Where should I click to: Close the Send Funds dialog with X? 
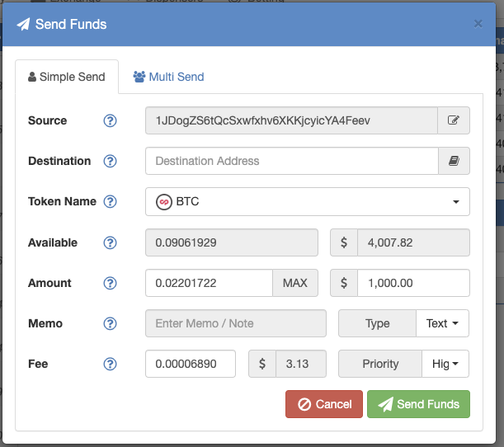coord(478,24)
